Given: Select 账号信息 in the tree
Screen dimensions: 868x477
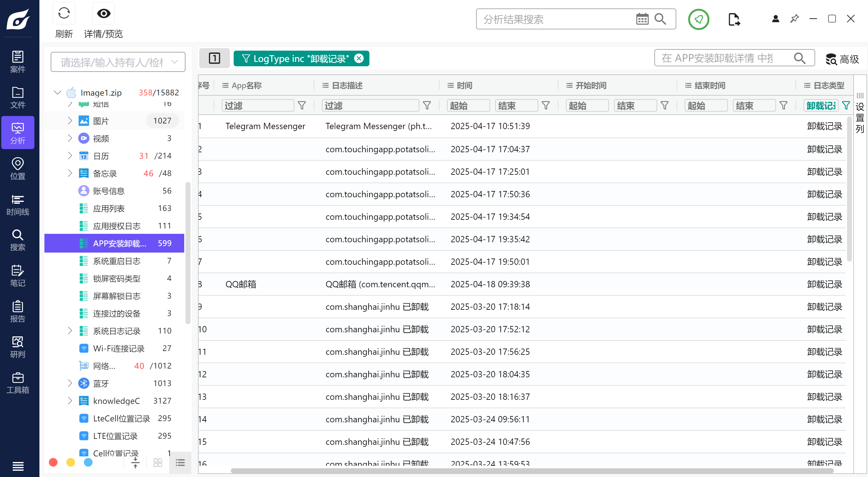Looking at the screenshot, I should (x=114, y=191).
